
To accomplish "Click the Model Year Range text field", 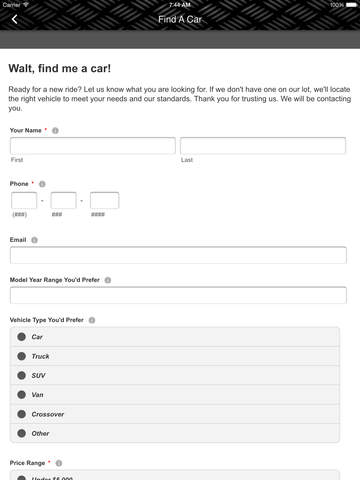I will pyautogui.click(x=178, y=295).
